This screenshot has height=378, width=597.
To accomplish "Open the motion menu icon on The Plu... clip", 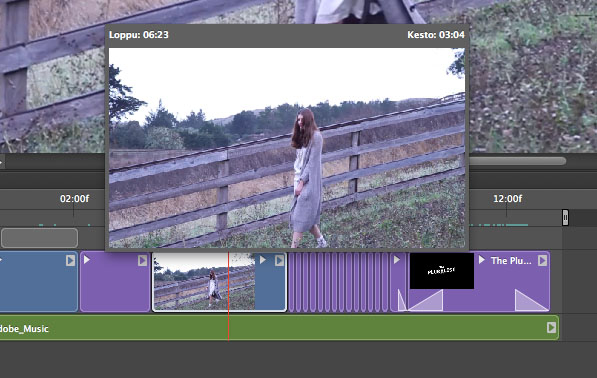I will point(543,260).
